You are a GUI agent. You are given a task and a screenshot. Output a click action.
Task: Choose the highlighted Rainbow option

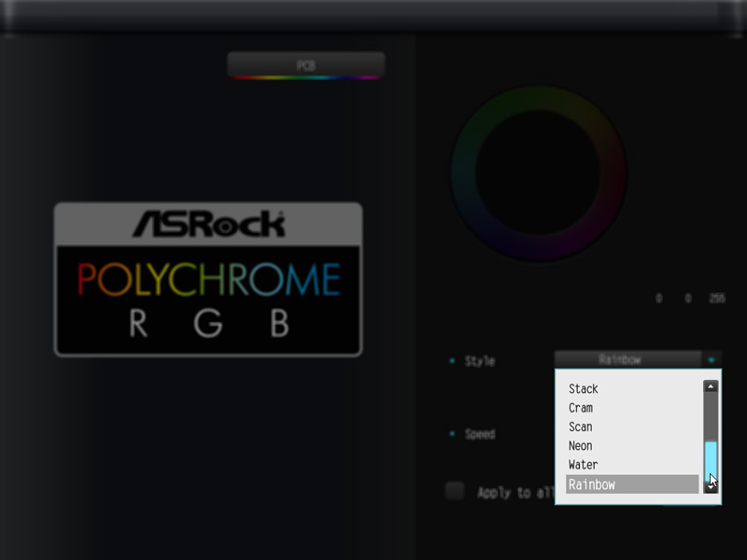click(x=632, y=484)
